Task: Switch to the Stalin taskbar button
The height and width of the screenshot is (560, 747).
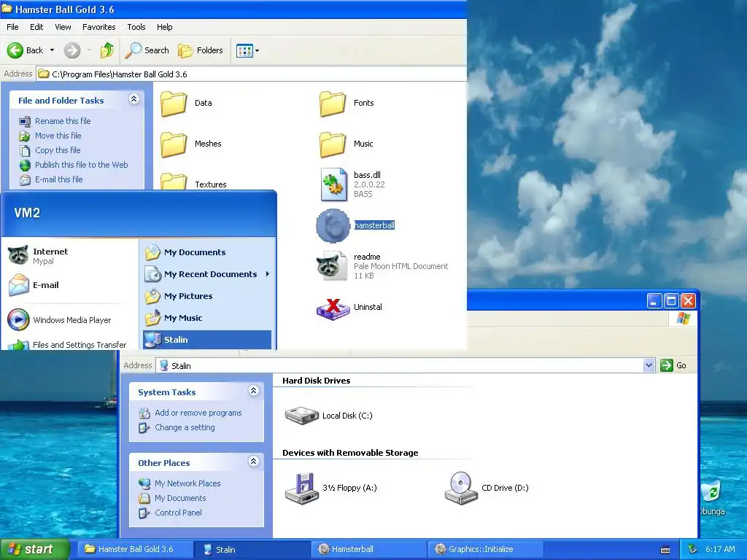Action: [x=253, y=549]
